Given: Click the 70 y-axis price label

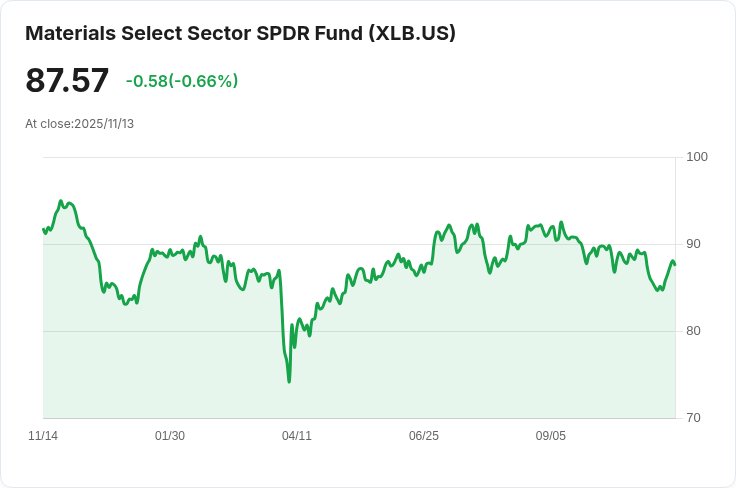Looking at the screenshot, I should click(693, 418).
